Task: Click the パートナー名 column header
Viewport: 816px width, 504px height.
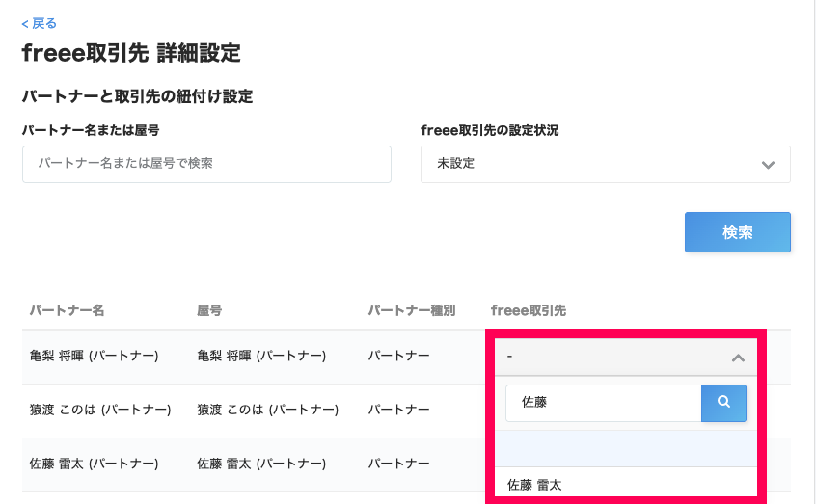Action: pyautogui.click(x=67, y=310)
